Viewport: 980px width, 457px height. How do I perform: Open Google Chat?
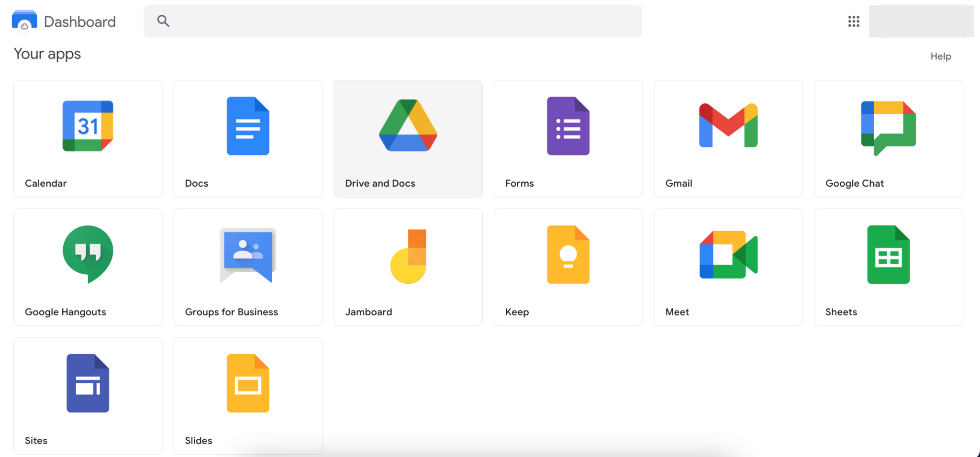pyautogui.click(x=888, y=138)
